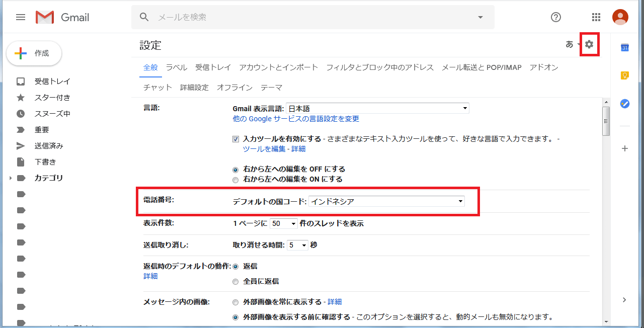Select 全員に返信 as default reply behavior

click(x=235, y=281)
